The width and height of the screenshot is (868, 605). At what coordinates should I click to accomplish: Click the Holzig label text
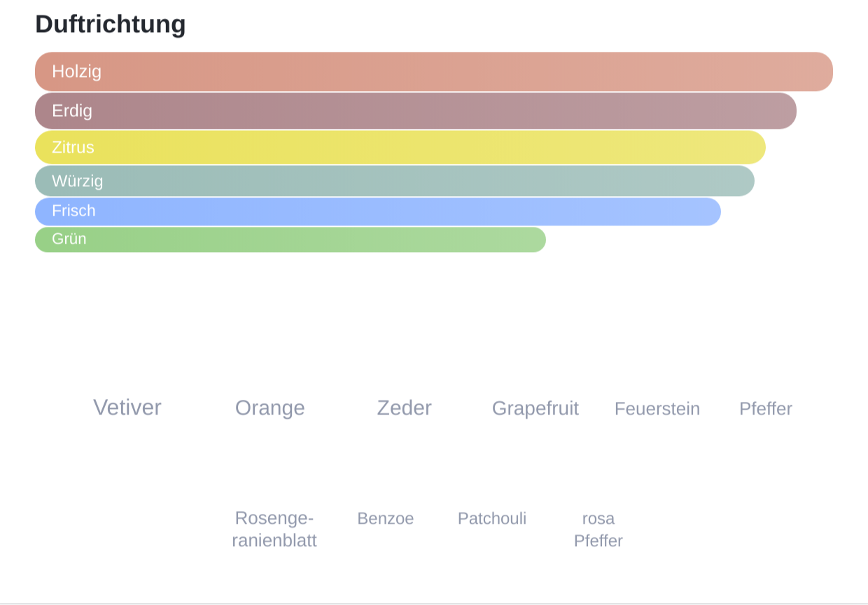coord(77,71)
